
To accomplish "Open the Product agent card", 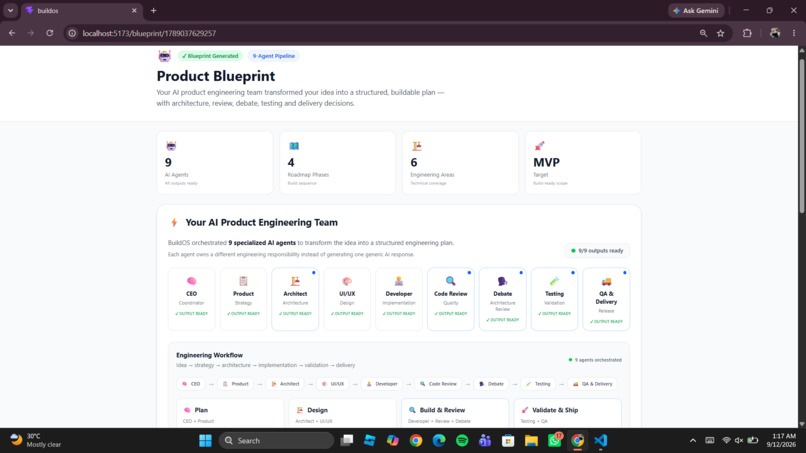I will click(x=243, y=299).
